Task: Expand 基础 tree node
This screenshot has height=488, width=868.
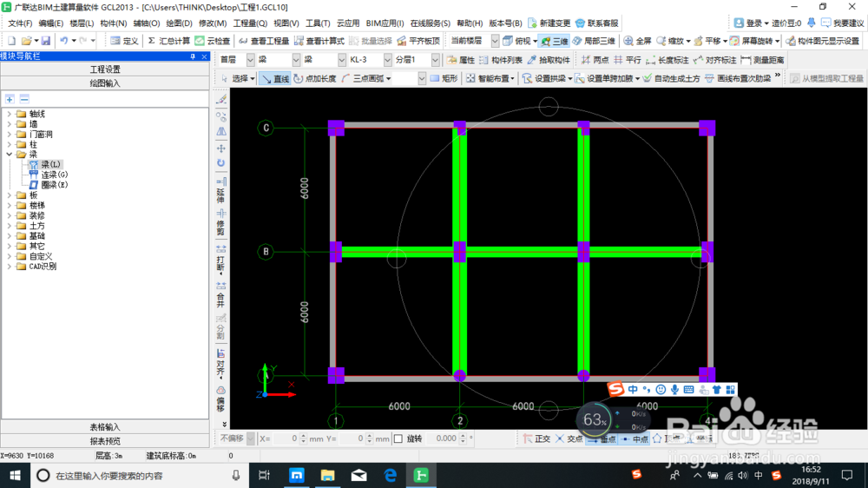Action: pyautogui.click(x=9, y=236)
